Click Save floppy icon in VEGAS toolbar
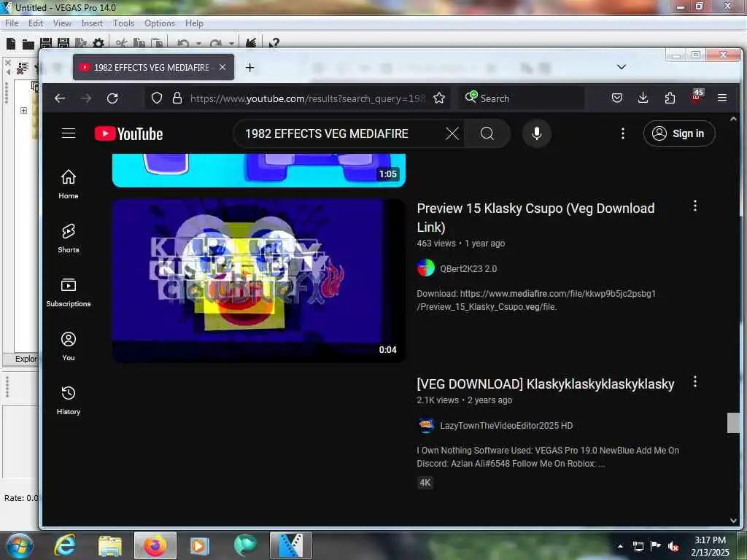This screenshot has height=560, width=747. pyautogui.click(x=46, y=44)
